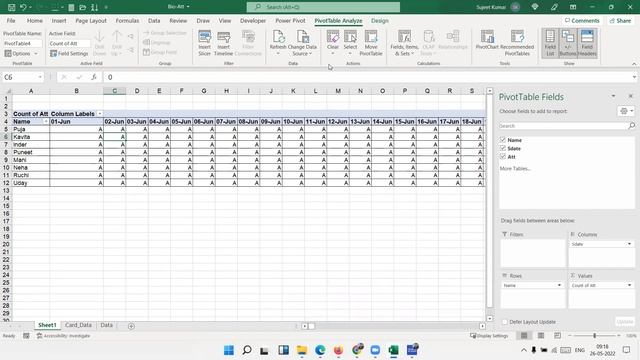Expand the formula bar
This screenshot has width=640, height=360.
pos(634,77)
